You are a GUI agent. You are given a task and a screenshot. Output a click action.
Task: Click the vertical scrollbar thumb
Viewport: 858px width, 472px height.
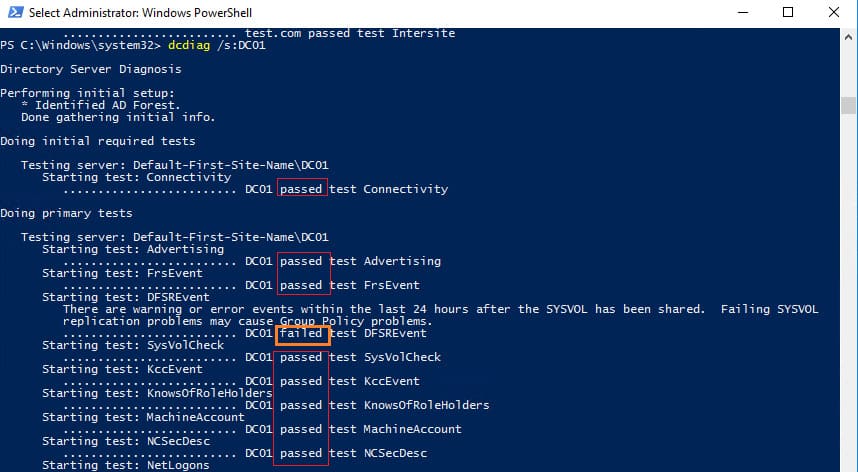tap(848, 106)
